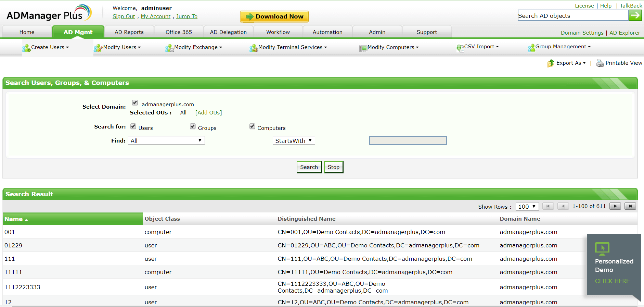
Task: Click the Stop button
Action: click(334, 167)
